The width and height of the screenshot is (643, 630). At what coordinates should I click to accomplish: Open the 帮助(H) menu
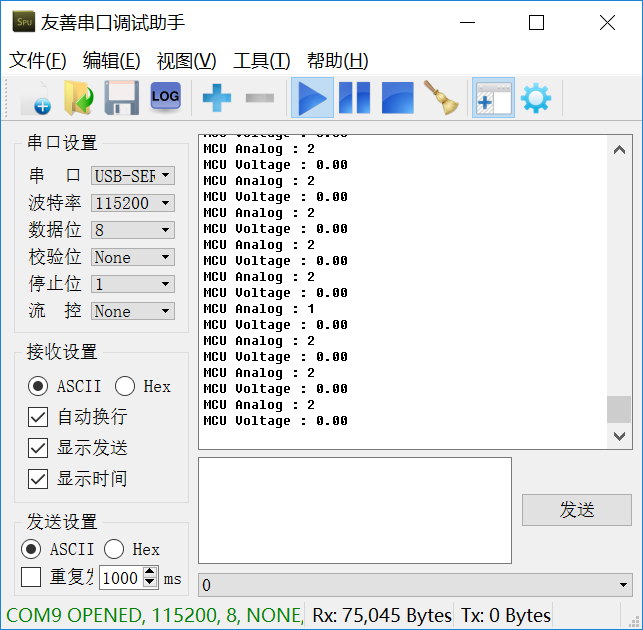tap(337, 61)
